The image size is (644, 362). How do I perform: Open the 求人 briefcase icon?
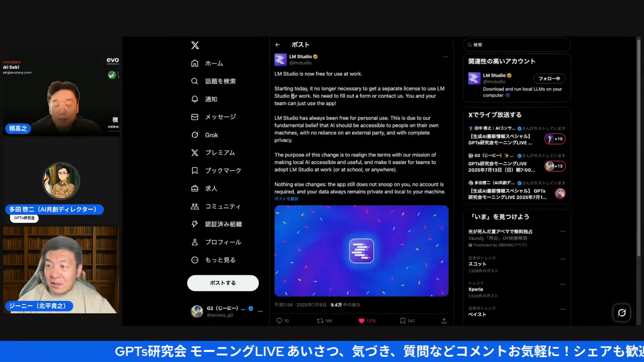(195, 188)
